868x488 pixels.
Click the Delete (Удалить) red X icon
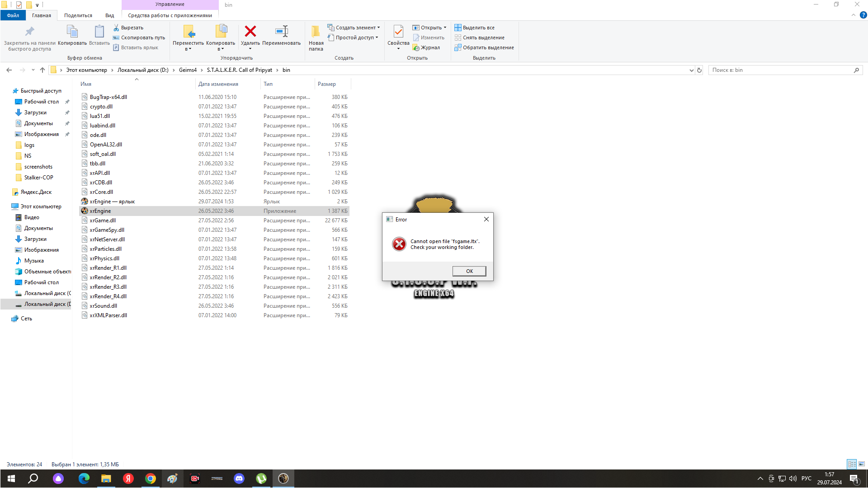[x=250, y=32]
